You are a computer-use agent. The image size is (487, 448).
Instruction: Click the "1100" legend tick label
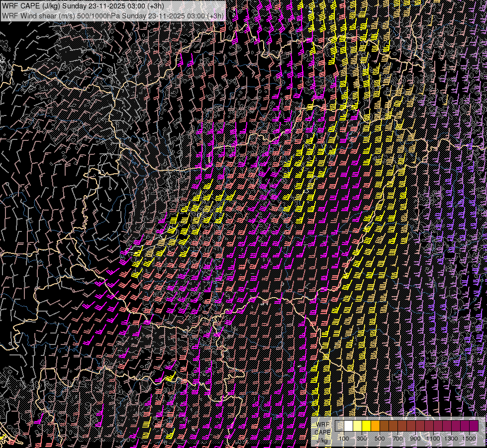[x=433, y=439]
